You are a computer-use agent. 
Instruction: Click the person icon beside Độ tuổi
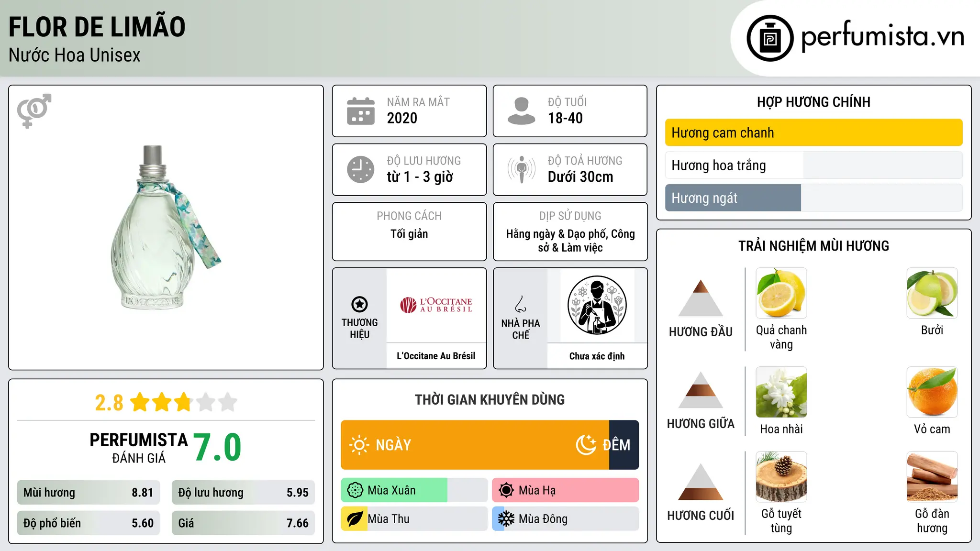point(522,111)
